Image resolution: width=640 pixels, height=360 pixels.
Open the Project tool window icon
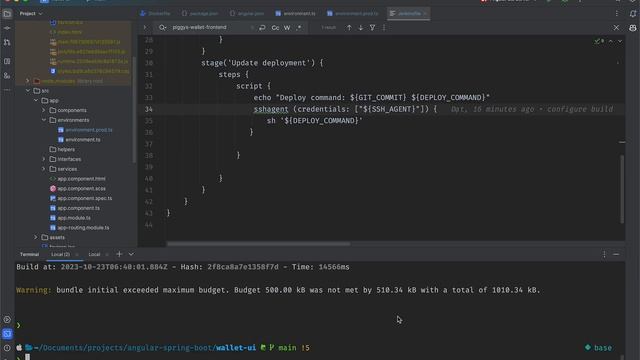[7, 14]
